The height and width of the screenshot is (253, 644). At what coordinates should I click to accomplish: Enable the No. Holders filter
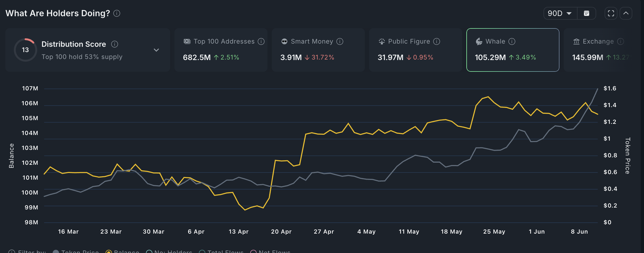pos(169,251)
